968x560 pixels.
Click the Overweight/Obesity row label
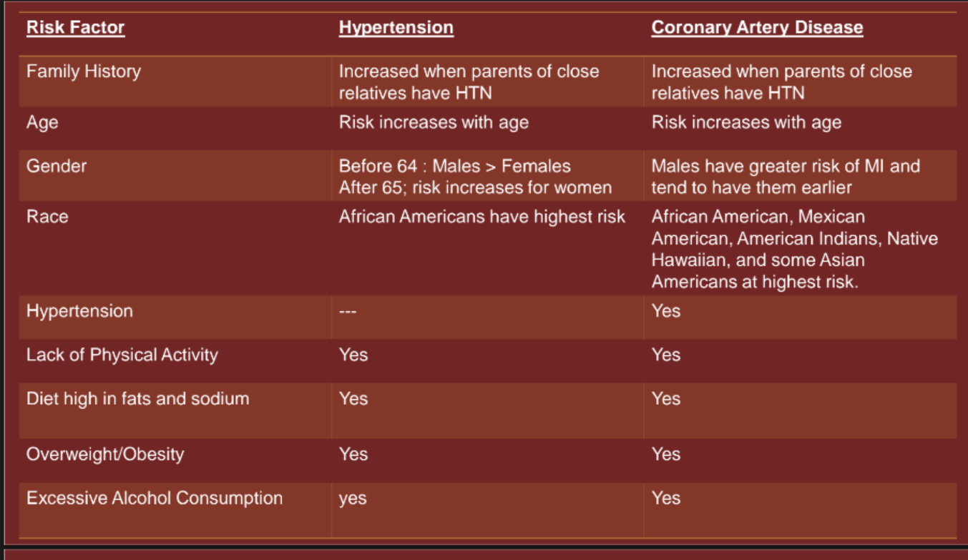(104, 454)
